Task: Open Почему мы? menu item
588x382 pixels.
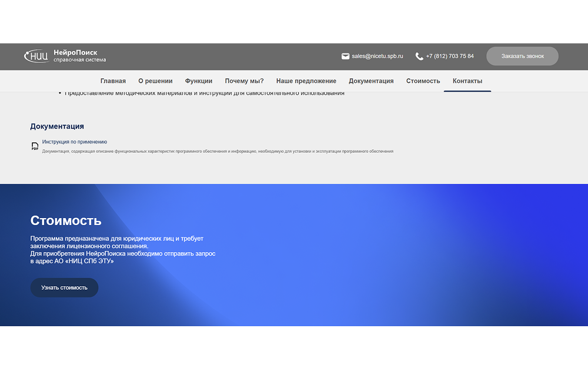Action: [244, 81]
